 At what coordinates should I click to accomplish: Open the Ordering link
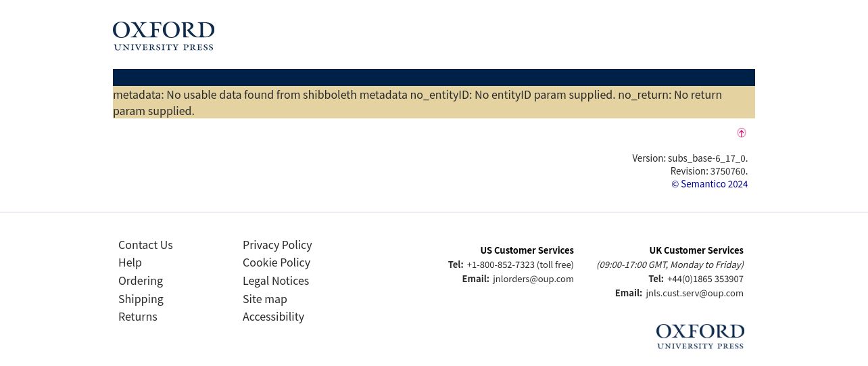tap(141, 281)
